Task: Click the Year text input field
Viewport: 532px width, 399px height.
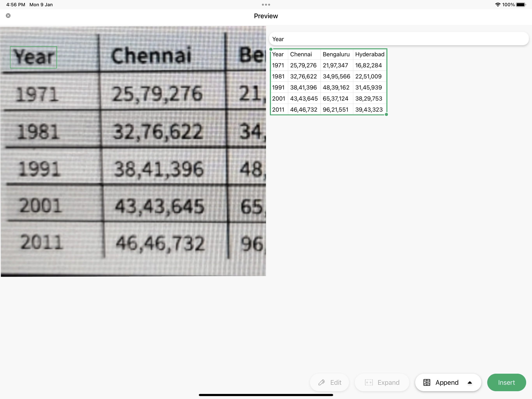Action: 399,39
